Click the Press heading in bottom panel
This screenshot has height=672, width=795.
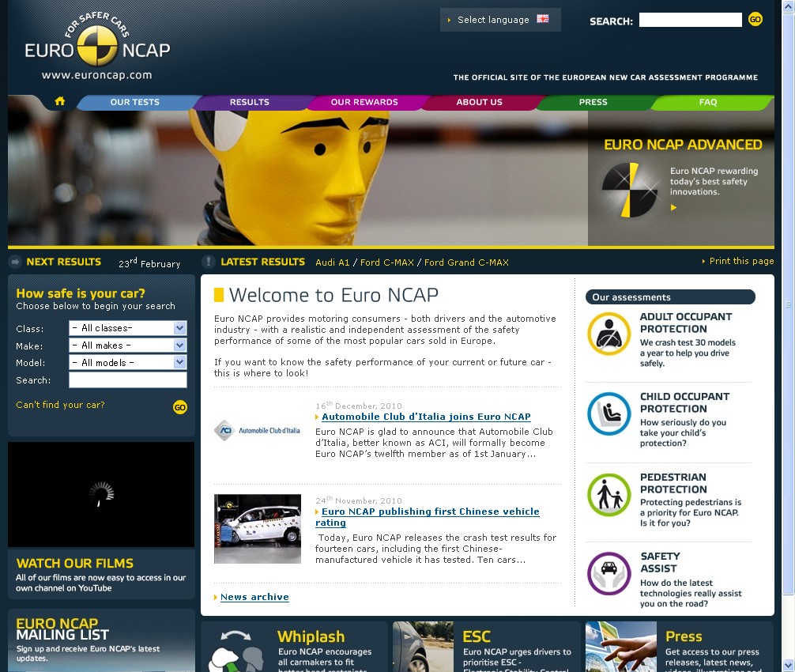[x=684, y=636]
